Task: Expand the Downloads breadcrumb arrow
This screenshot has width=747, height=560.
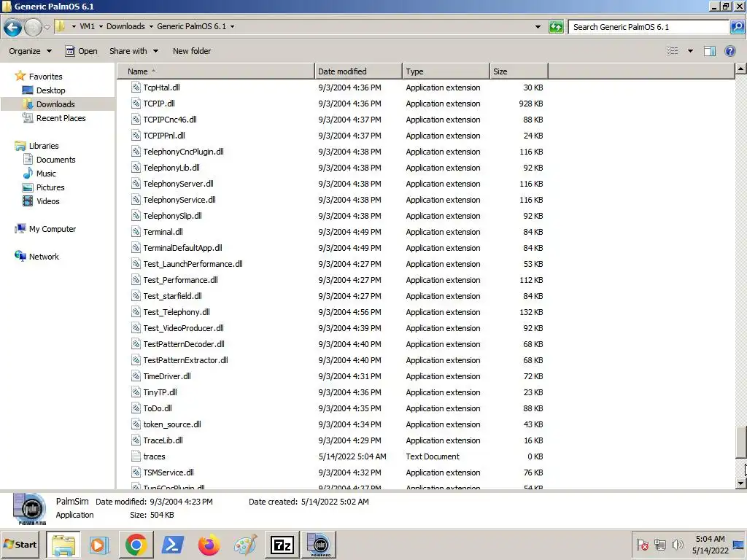Action: tap(151, 27)
